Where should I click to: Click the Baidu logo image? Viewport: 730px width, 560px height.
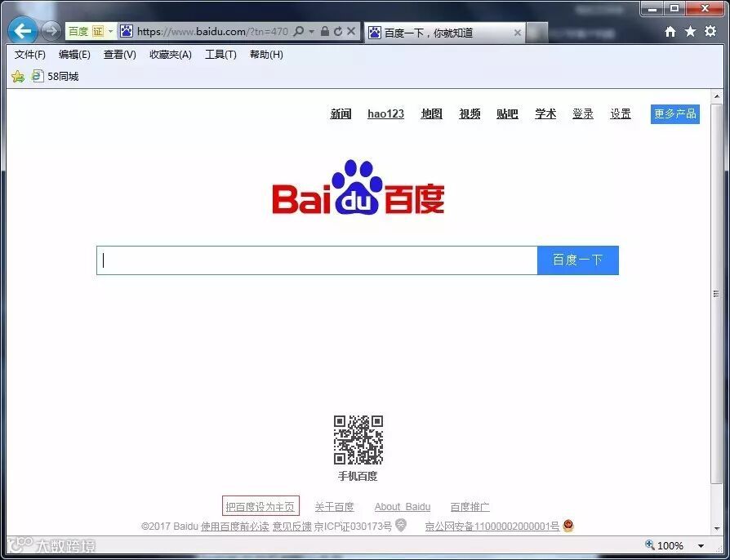click(358, 188)
